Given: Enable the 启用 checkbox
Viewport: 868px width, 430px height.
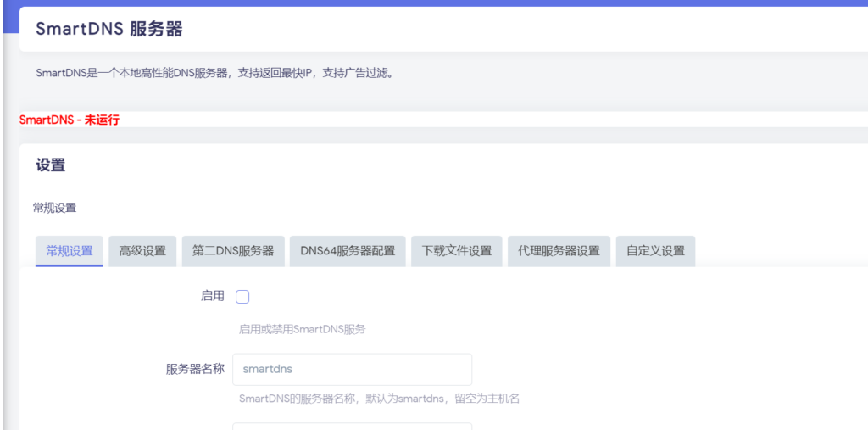Looking at the screenshot, I should (x=242, y=297).
